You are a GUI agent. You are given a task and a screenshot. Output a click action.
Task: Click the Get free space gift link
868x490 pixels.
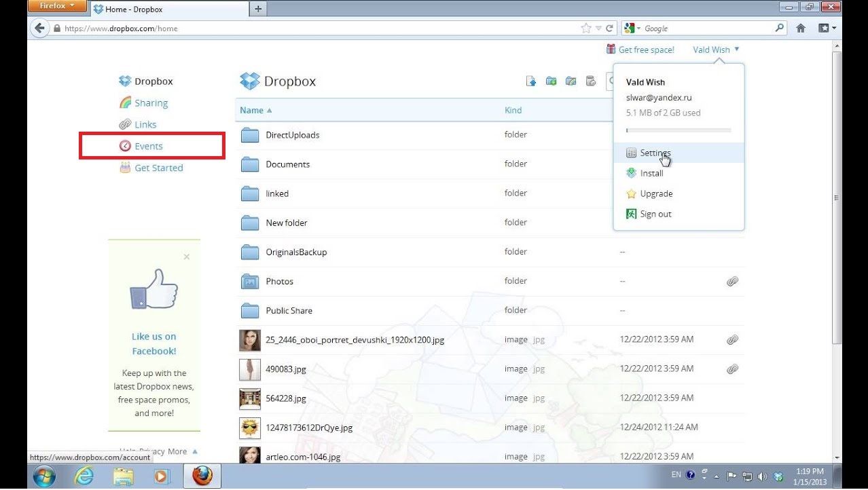tap(640, 50)
